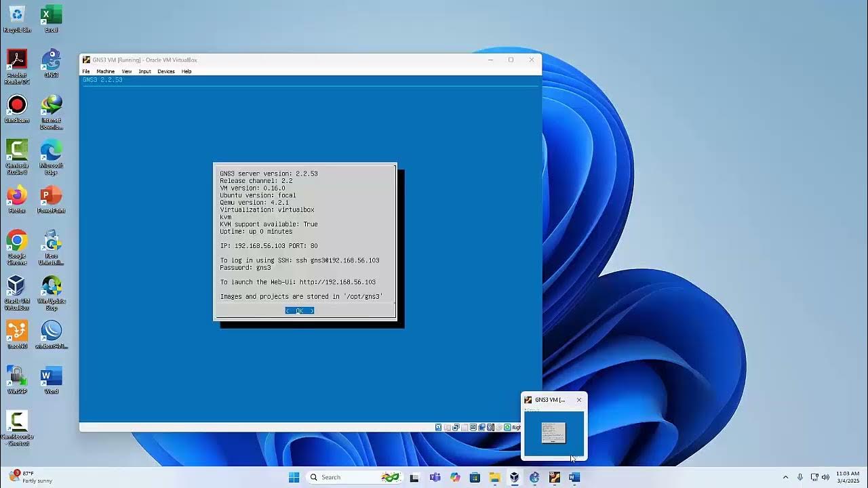
Task: Open the network tray icon
Action: click(814, 477)
